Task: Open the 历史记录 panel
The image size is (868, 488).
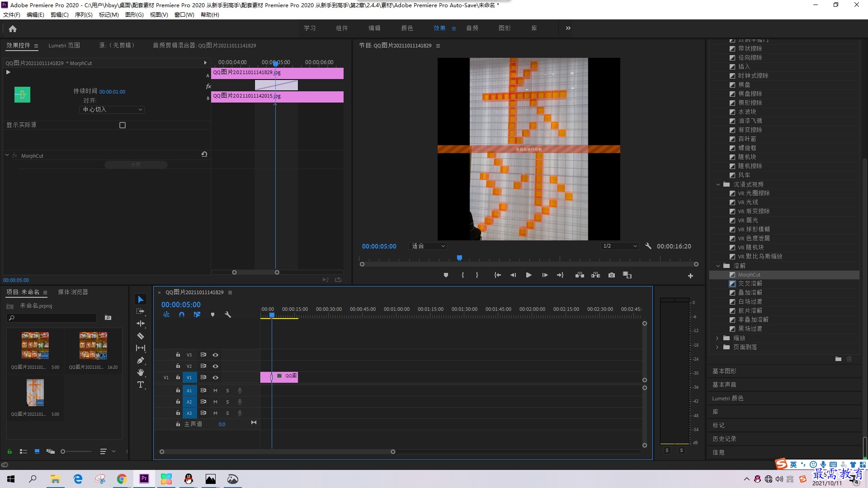Action: coord(725,439)
